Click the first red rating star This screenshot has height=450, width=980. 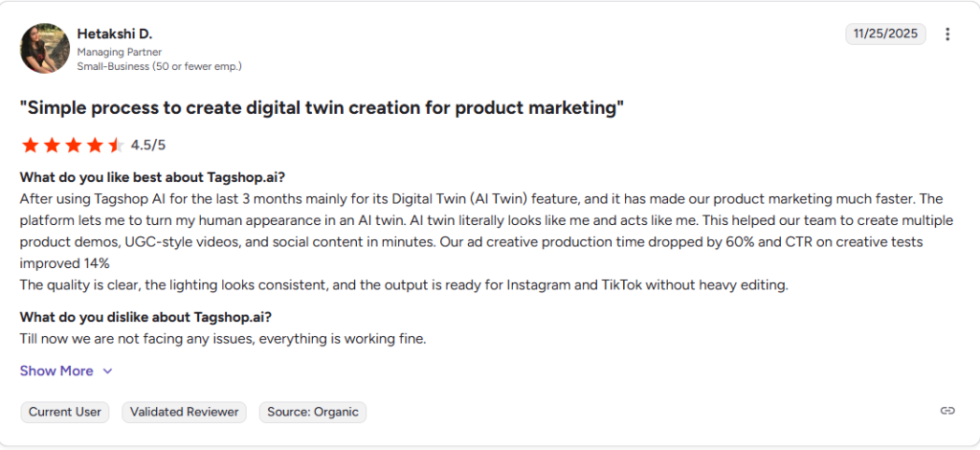[30, 146]
